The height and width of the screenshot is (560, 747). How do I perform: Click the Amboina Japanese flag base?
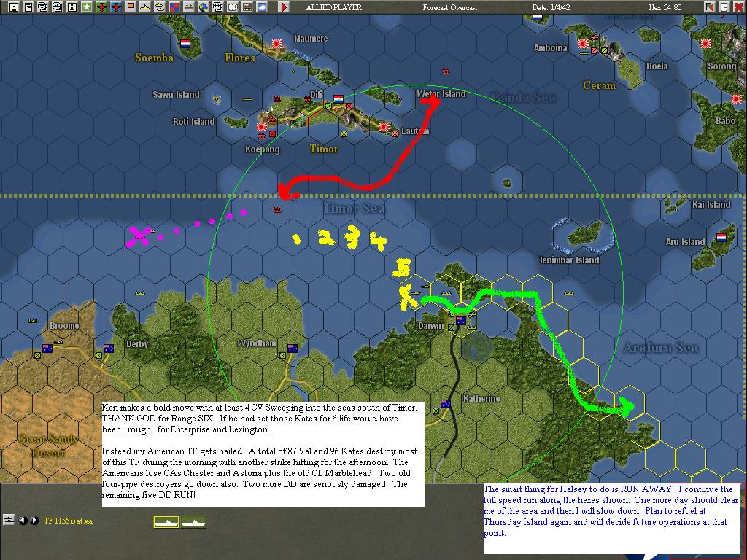click(x=584, y=44)
